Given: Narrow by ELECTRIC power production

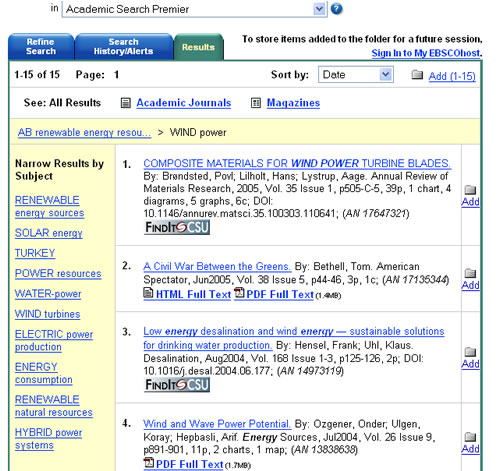Looking at the screenshot, I should click(x=54, y=340).
